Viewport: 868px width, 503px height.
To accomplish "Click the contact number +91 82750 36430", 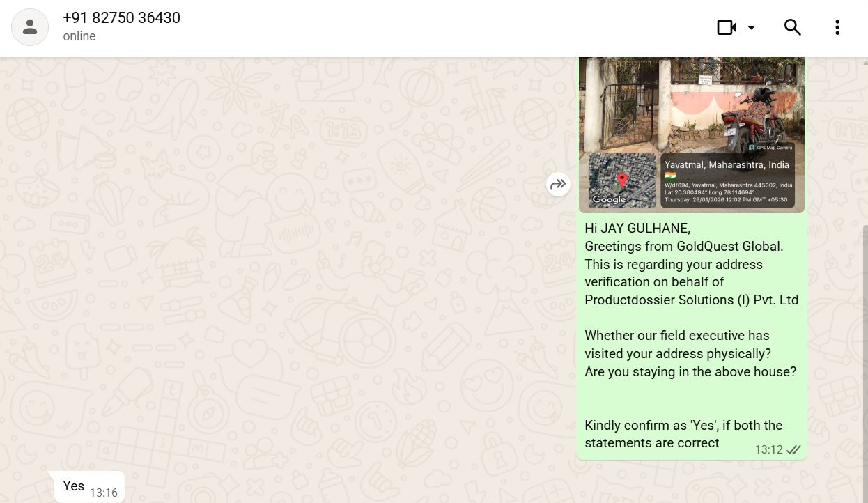I will pyautogui.click(x=121, y=18).
